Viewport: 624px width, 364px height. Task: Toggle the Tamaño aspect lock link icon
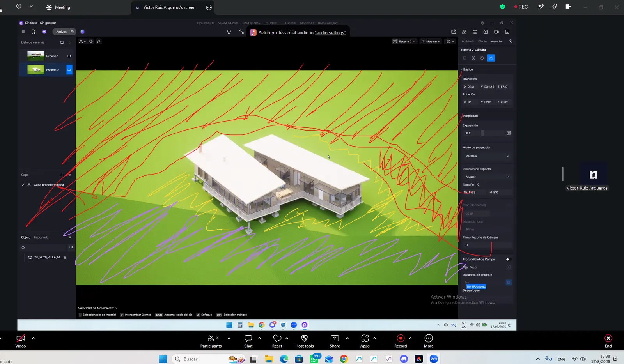click(x=478, y=185)
